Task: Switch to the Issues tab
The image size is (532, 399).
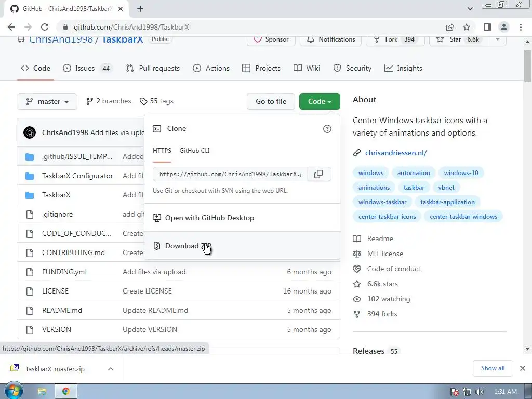Action: pyautogui.click(x=87, y=68)
